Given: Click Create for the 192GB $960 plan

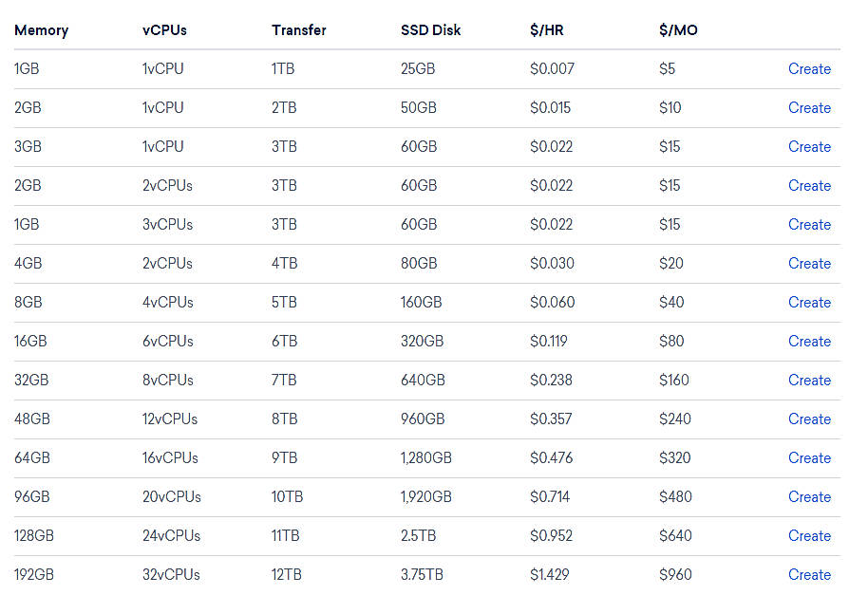Looking at the screenshot, I should (809, 574).
